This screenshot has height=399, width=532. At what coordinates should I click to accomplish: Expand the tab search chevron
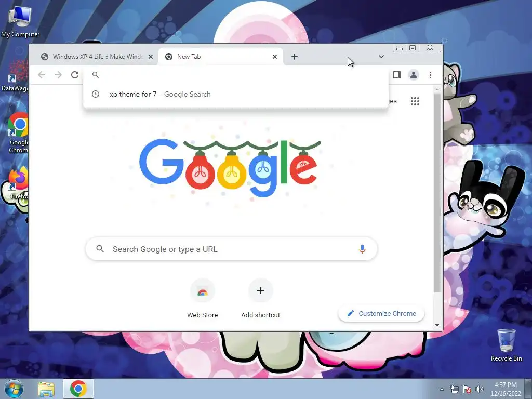pos(381,57)
